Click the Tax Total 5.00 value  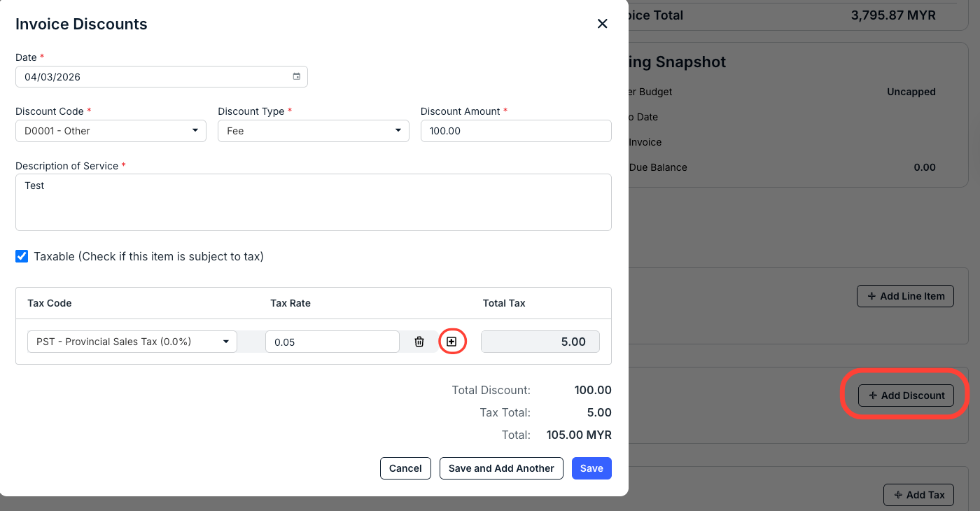coord(599,412)
